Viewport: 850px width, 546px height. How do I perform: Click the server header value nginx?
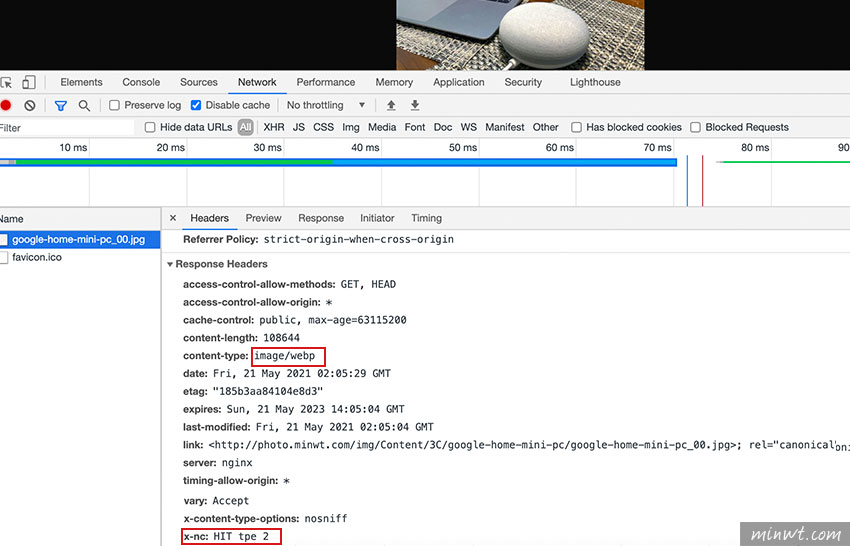coord(237,463)
